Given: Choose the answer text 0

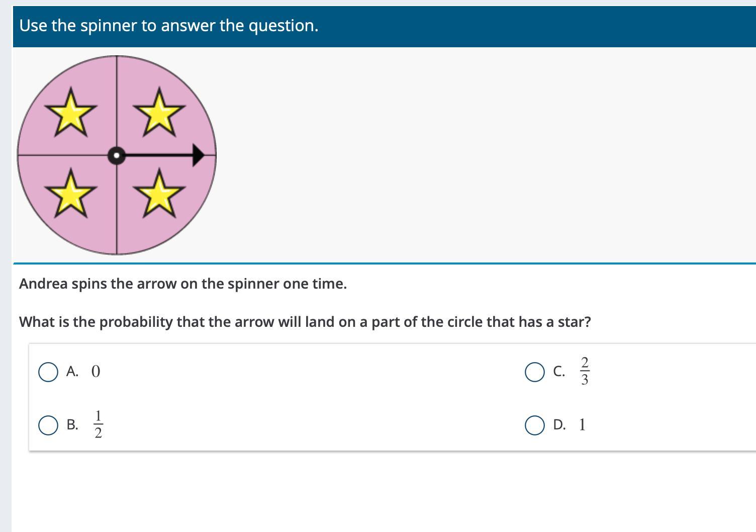Looking at the screenshot, I should 96,372.
